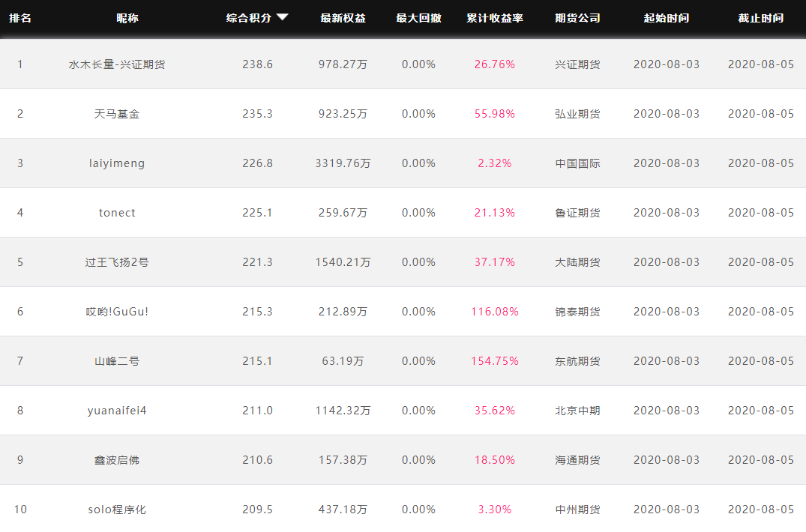
Task: Click company 兴证期货 in row 1
Action: coord(577,64)
